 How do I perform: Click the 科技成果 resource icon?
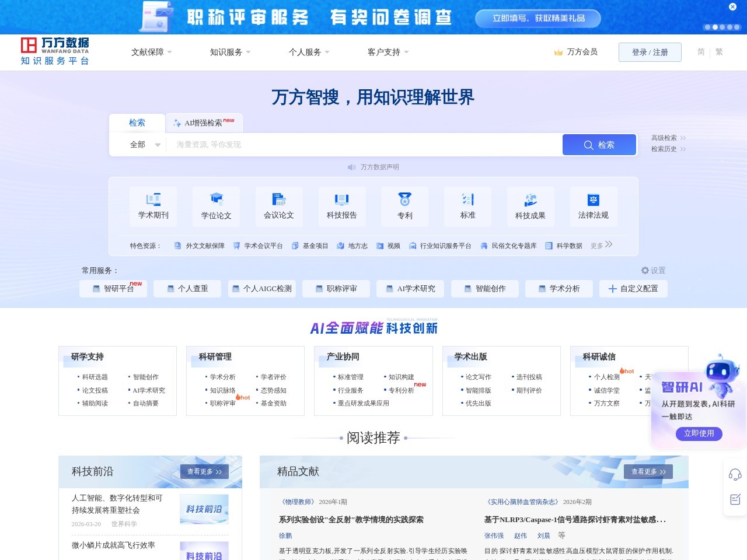pyautogui.click(x=530, y=206)
